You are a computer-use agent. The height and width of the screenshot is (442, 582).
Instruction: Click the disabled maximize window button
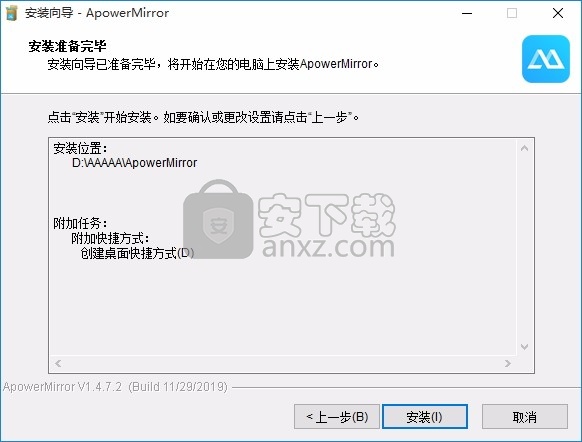(512, 13)
